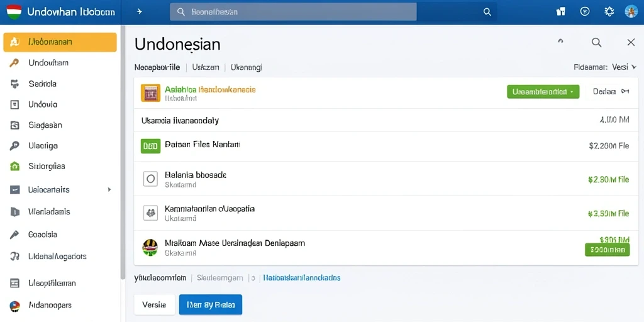The width and height of the screenshot is (644, 322).
Task: Toggle the circle checkbox beside Belanla bbosade
Action: tap(150, 179)
